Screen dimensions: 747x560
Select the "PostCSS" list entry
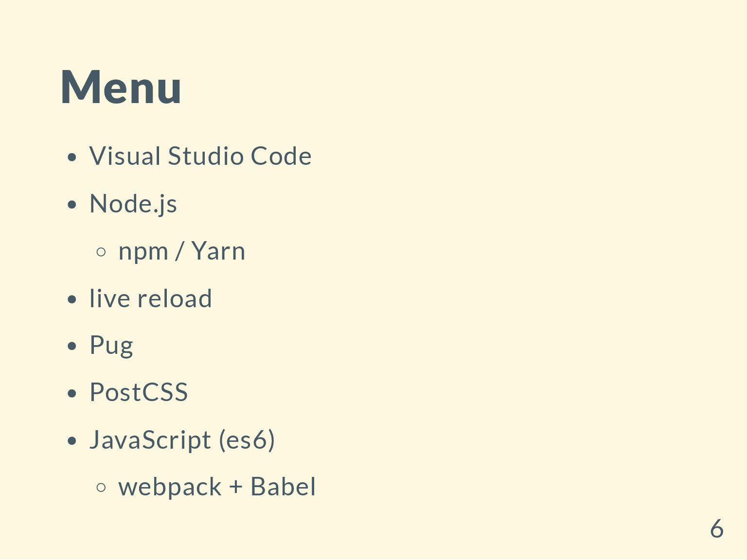139,393
